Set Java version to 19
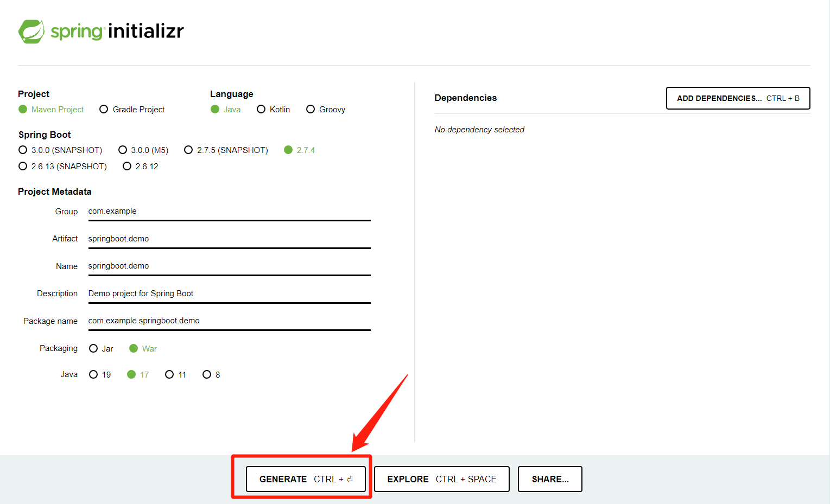Viewport: 830px width, 504px height. click(x=100, y=375)
